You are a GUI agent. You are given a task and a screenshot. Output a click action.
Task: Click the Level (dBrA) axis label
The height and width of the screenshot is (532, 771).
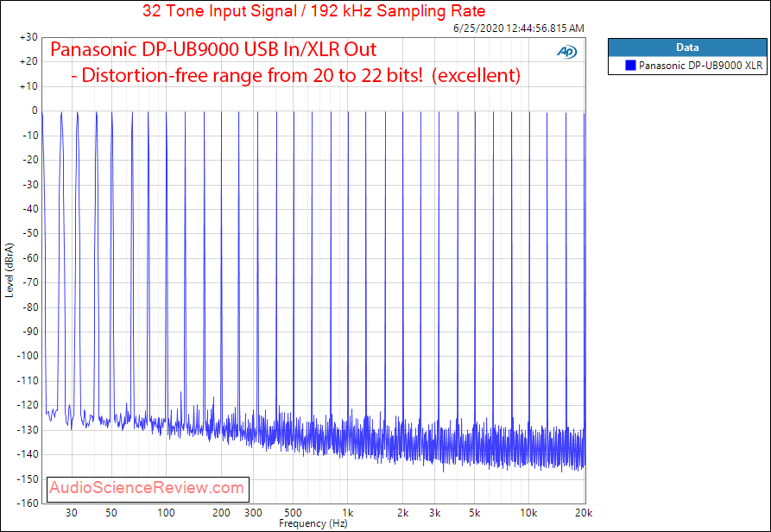pos(9,270)
